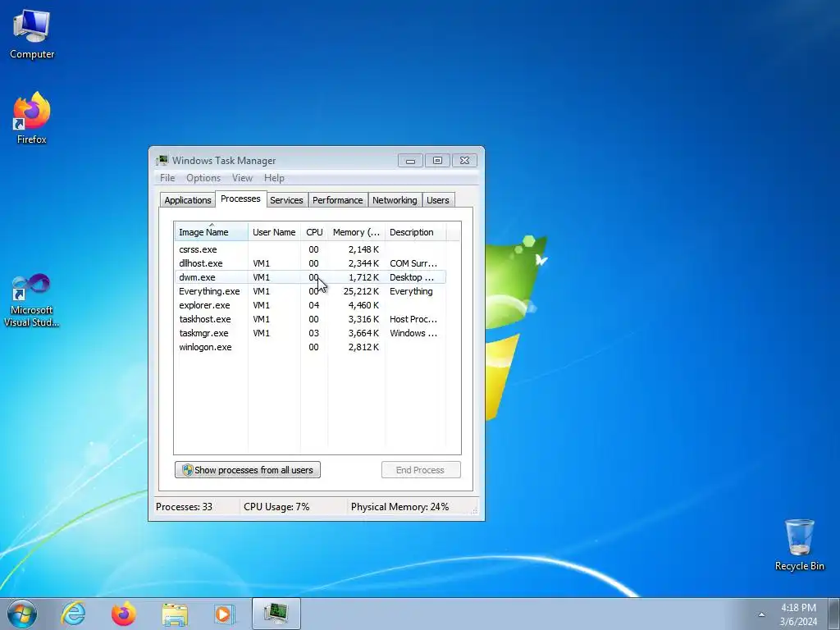Click Show processes from all users button
Viewport: 840px width, 630px height.
pyautogui.click(x=248, y=470)
